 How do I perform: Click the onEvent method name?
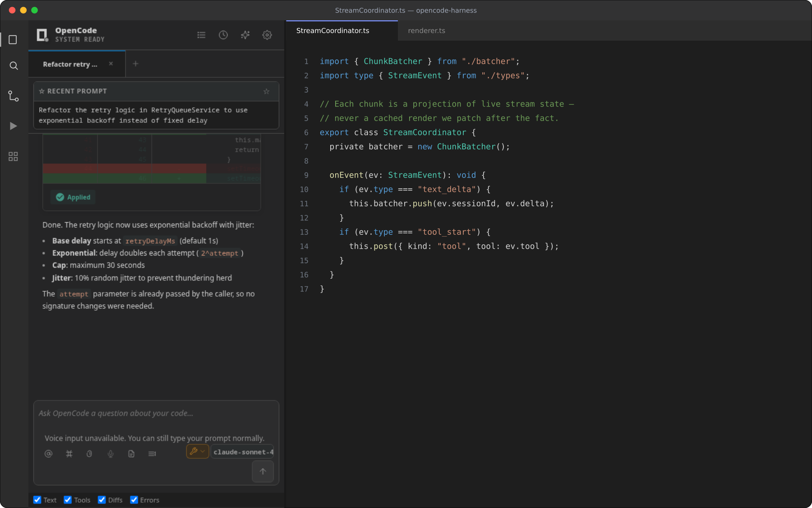point(346,175)
